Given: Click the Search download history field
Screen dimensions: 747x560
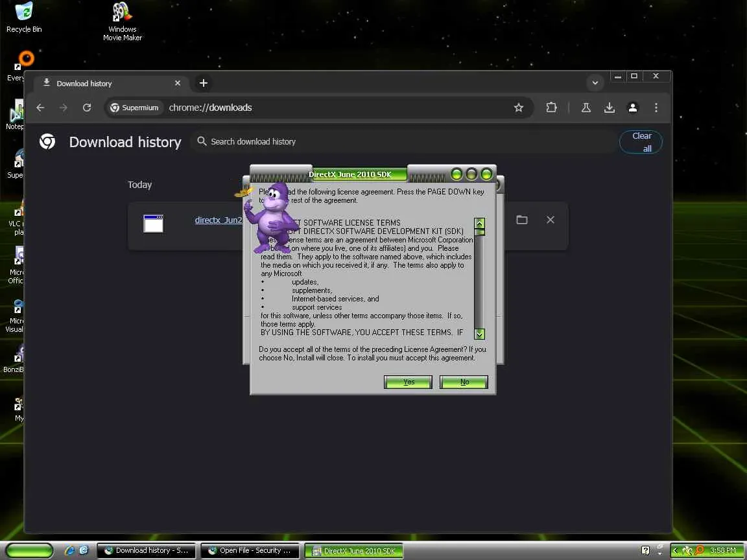Looking at the screenshot, I should coord(403,141).
